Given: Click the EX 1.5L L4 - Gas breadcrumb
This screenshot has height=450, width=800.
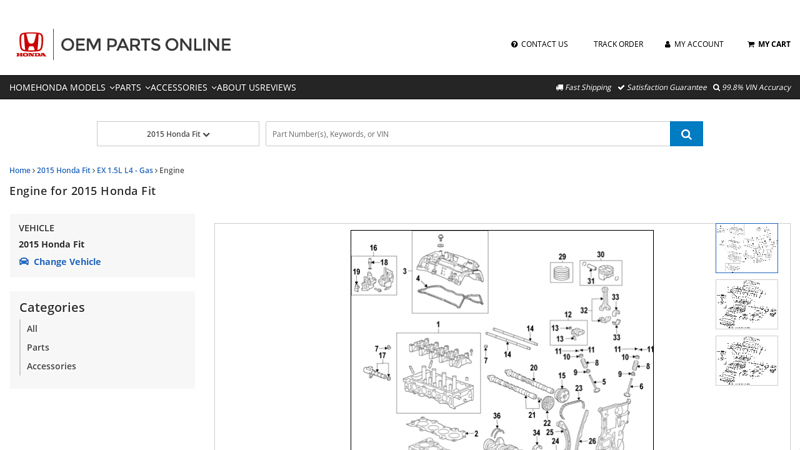Looking at the screenshot, I should point(125,170).
